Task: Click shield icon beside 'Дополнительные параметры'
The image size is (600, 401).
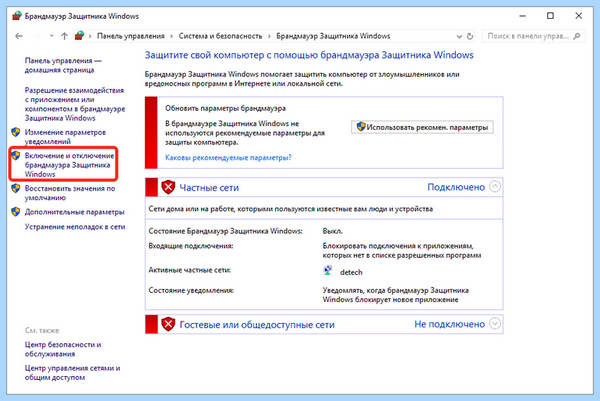Action: (16, 212)
